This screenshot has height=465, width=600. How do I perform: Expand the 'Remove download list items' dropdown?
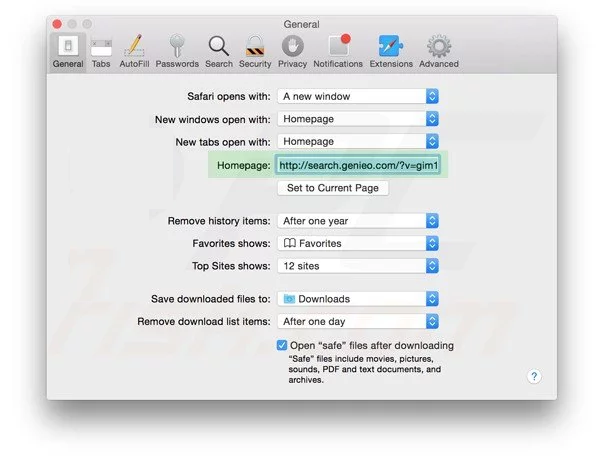(x=358, y=321)
